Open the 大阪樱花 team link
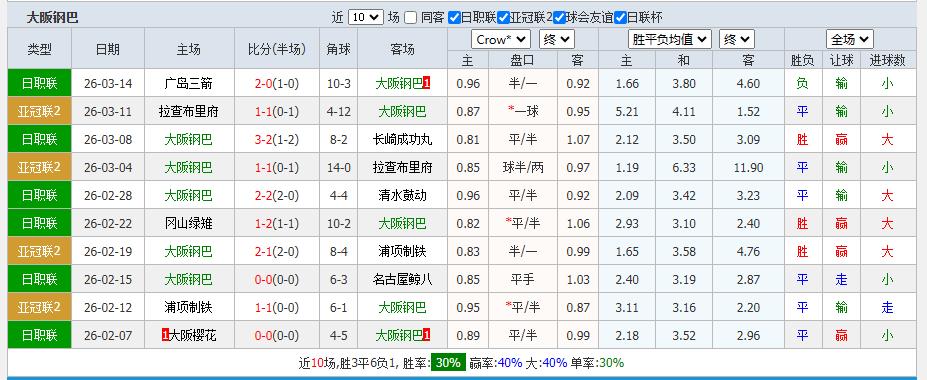 [193, 336]
